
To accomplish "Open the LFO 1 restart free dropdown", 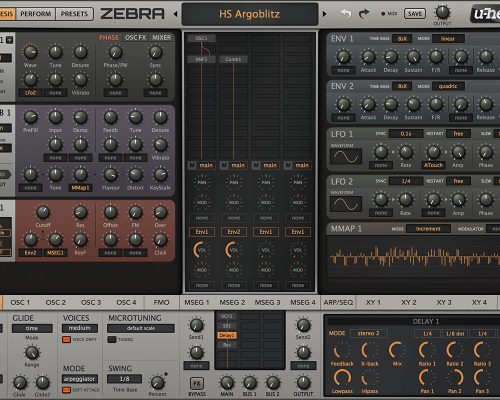I will [x=458, y=134].
